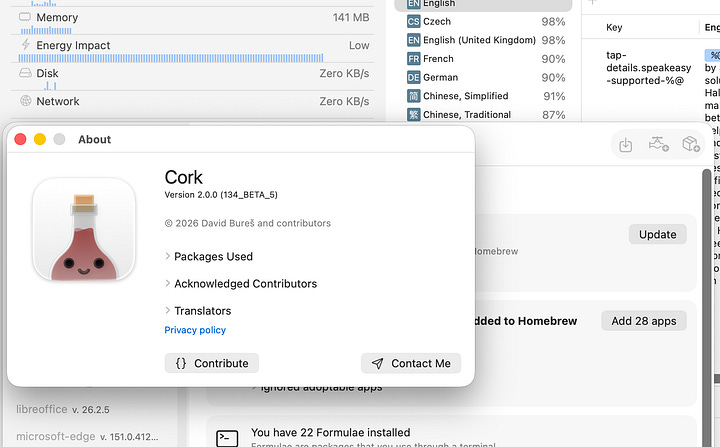
Task: Click the FR French language badge
Action: (414, 59)
